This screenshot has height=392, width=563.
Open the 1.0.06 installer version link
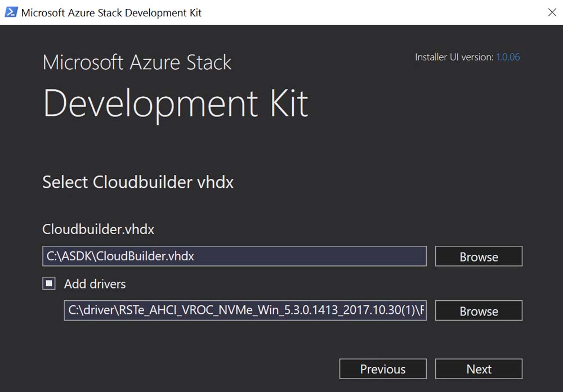(x=508, y=57)
